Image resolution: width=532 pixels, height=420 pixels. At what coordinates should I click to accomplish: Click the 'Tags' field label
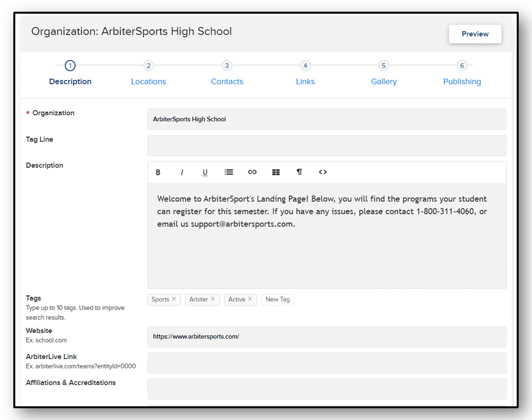point(33,298)
